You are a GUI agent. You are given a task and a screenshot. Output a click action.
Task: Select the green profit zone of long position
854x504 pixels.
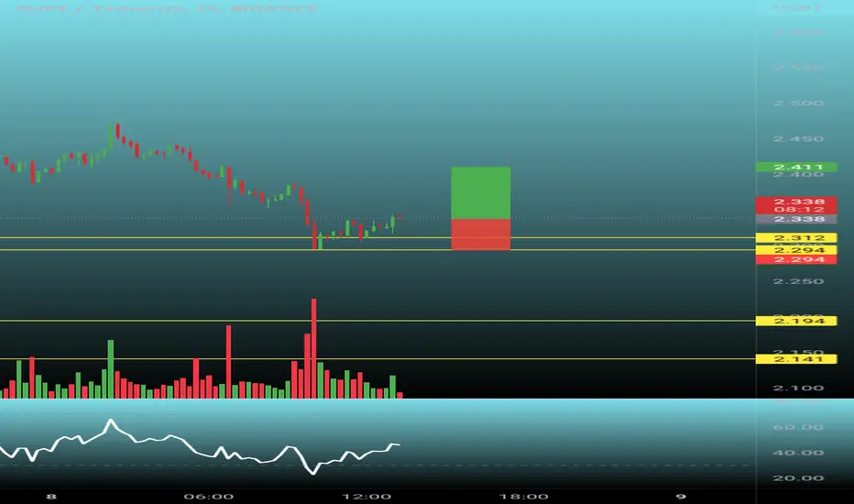(x=481, y=192)
